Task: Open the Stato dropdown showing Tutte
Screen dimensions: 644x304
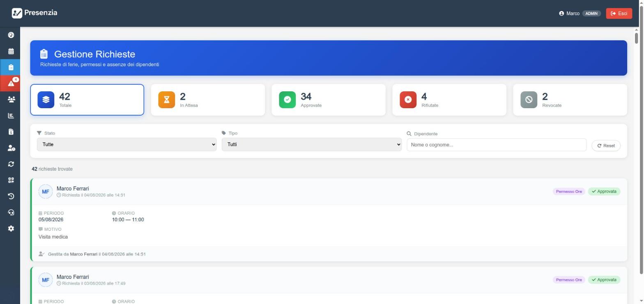Action: (x=126, y=144)
